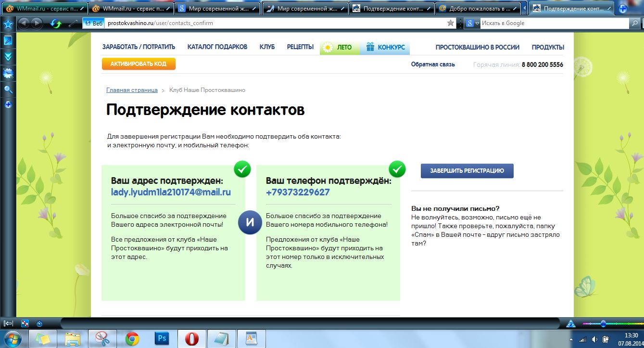Open the history clock panel in sidebar
644x348 pixels.
tap(8, 73)
